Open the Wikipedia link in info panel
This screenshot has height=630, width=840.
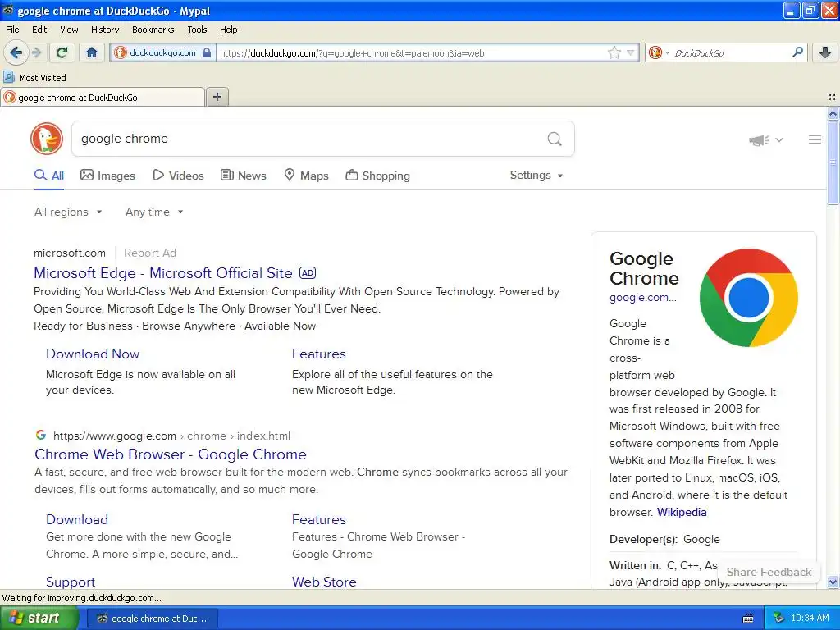(x=682, y=512)
